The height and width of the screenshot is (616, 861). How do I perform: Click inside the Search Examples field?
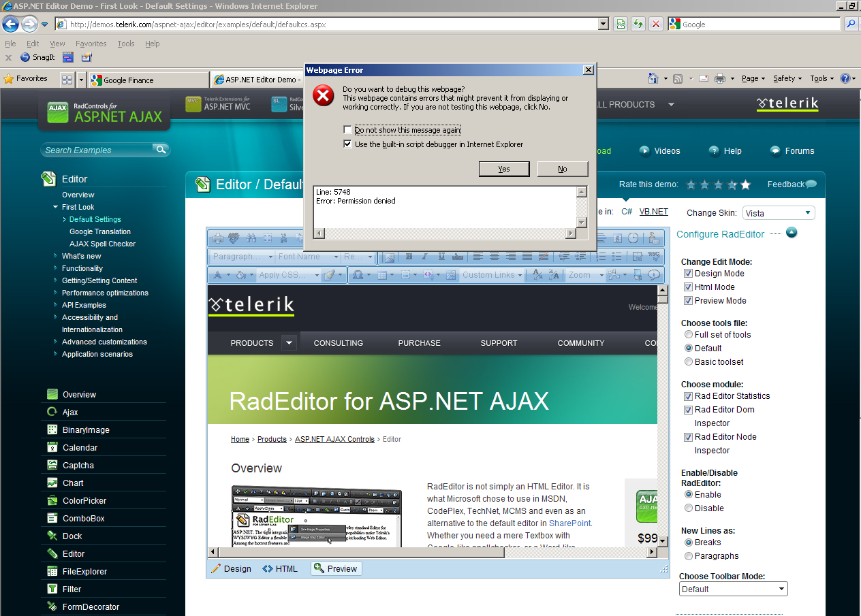pos(95,150)
